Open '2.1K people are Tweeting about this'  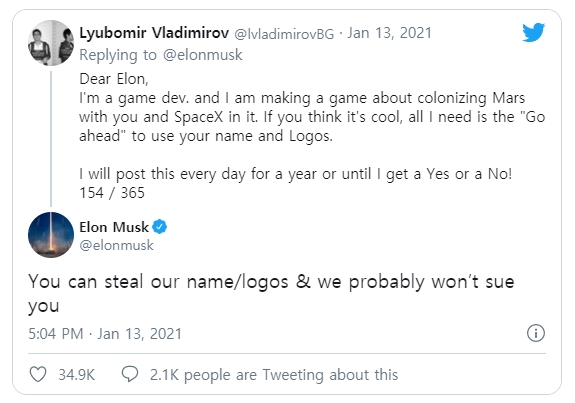point(274,375)
